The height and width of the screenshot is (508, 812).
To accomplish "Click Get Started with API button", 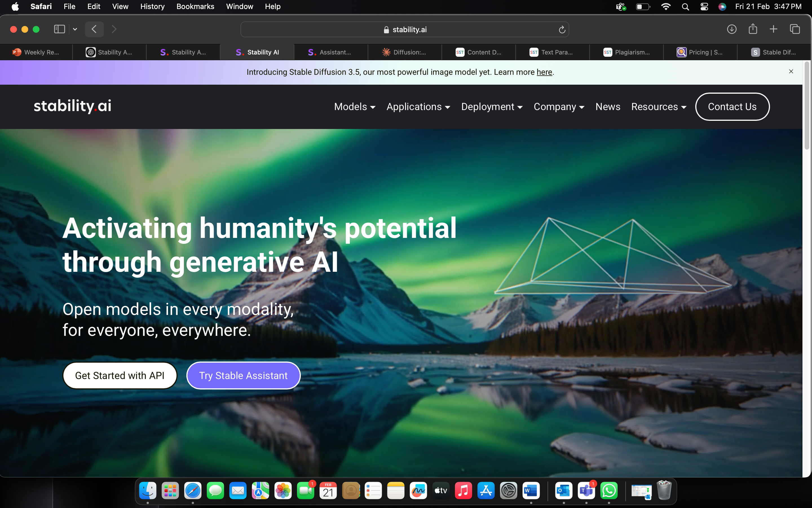I will tap(120, 375).
